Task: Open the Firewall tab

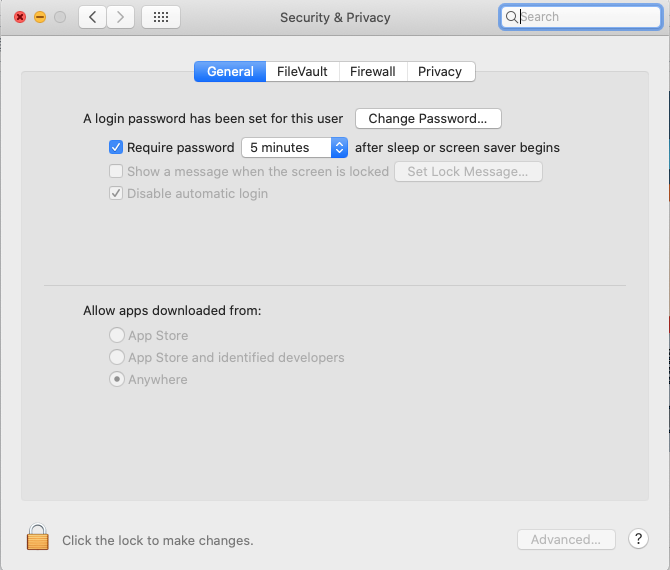Action: (x=372, y=71)
